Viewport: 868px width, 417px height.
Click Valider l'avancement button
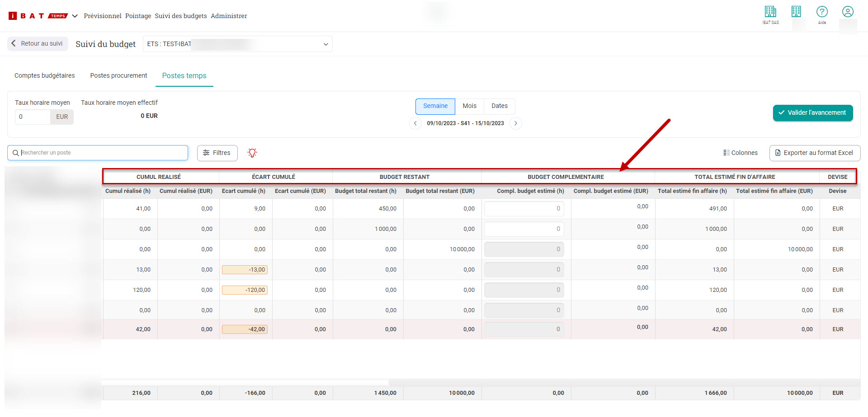(x=812, y=113)
